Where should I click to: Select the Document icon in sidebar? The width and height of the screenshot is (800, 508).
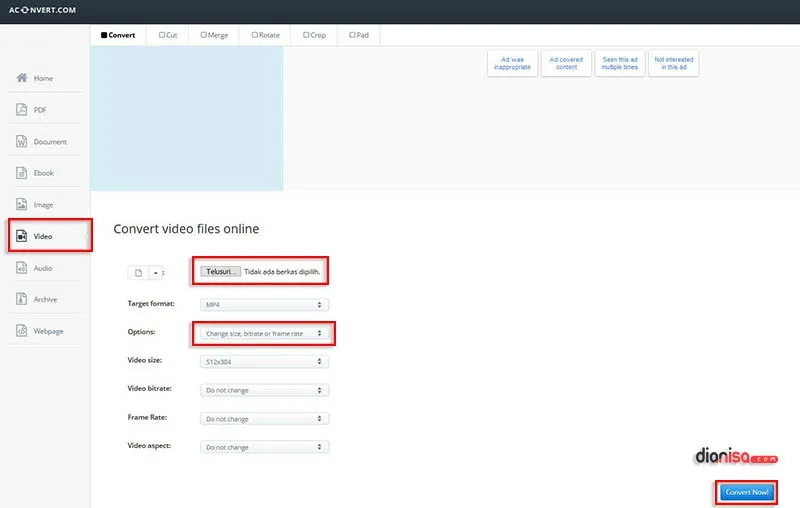click(x=21, y=142)
